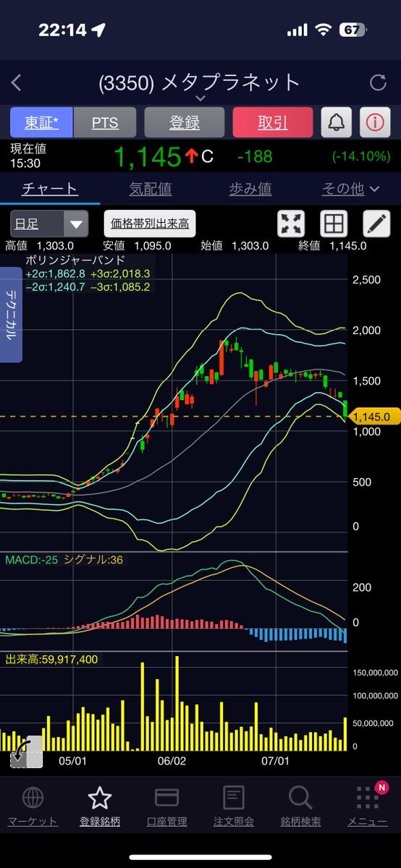Open the 日足 timeframe dropdown
Viewport: 401px width, 868px height.
[x=49, y=224]
